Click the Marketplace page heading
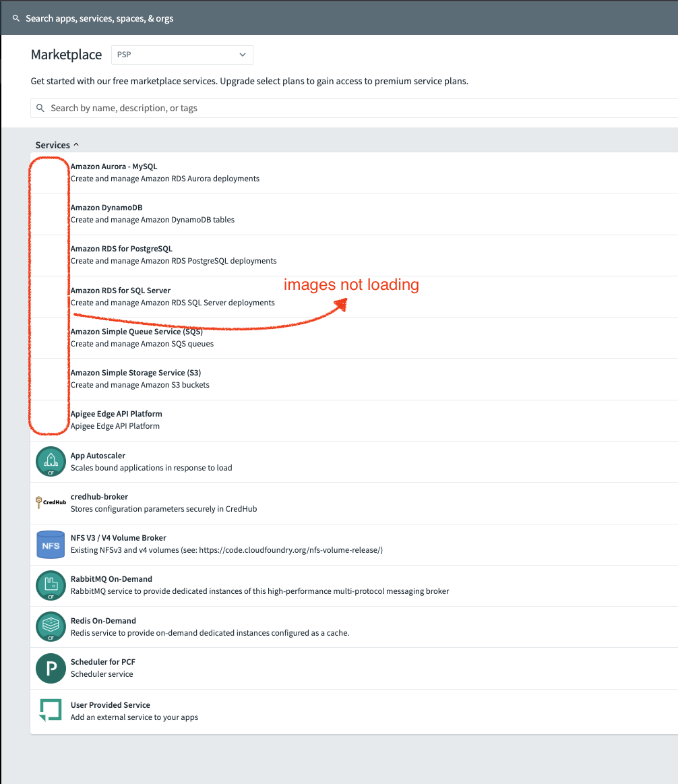This screenshot has height=784, width=678. 67,55
